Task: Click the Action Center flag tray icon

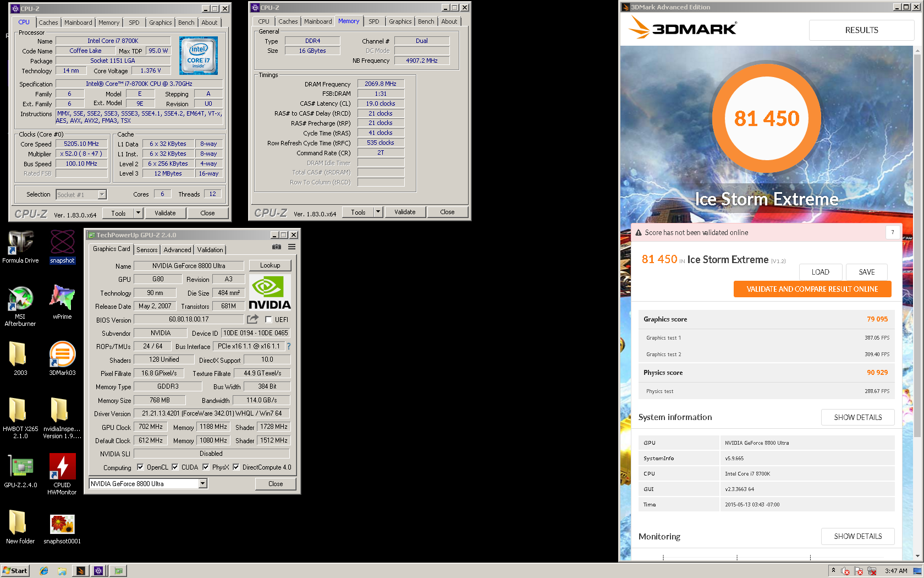Action: click(859, 571)
